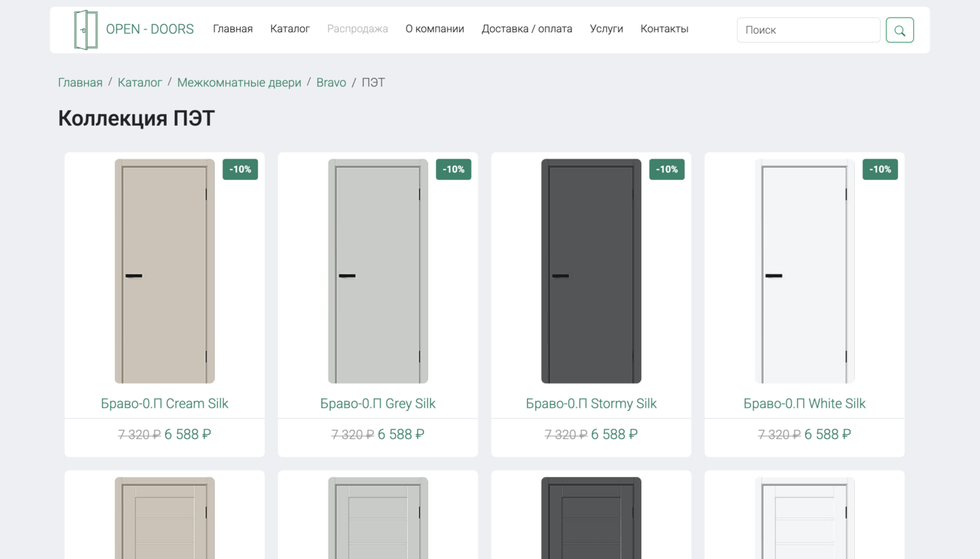This screenshot has width=980, height=559.
Task: Open the Cream Silk door image
Action: pos(165,271)
